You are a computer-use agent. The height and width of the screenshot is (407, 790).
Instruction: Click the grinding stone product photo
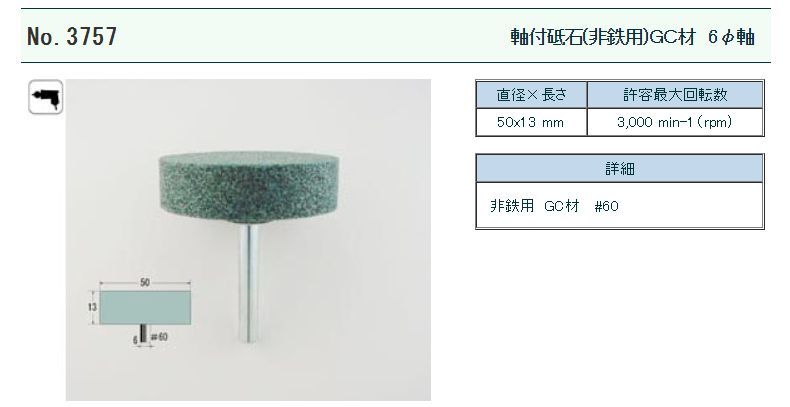tap(248, 240)
